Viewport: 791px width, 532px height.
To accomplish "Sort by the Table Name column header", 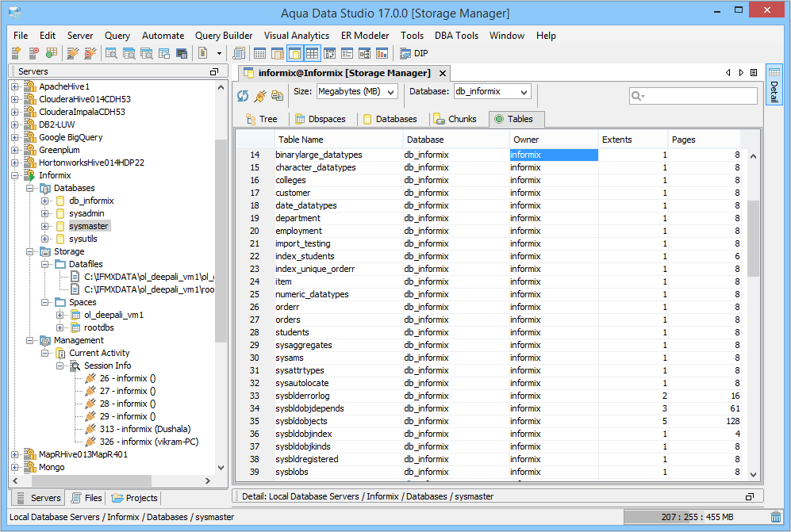I will [338, 140].
